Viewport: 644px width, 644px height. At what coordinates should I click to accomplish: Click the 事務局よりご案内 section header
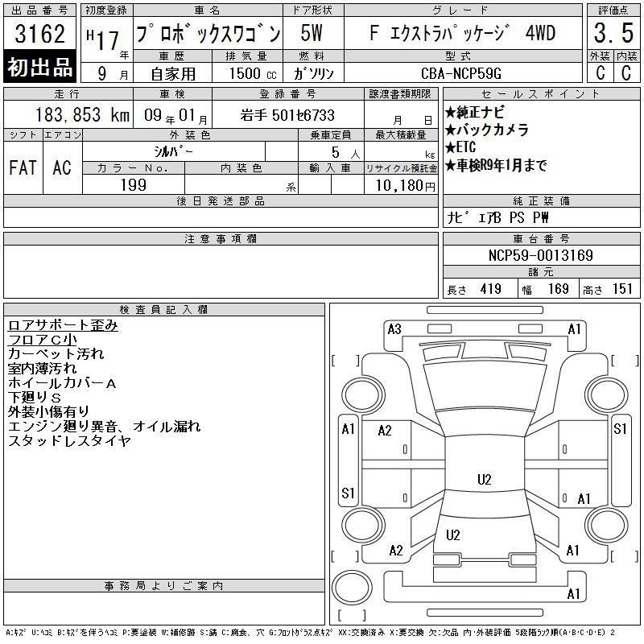[x=164, y=586]
